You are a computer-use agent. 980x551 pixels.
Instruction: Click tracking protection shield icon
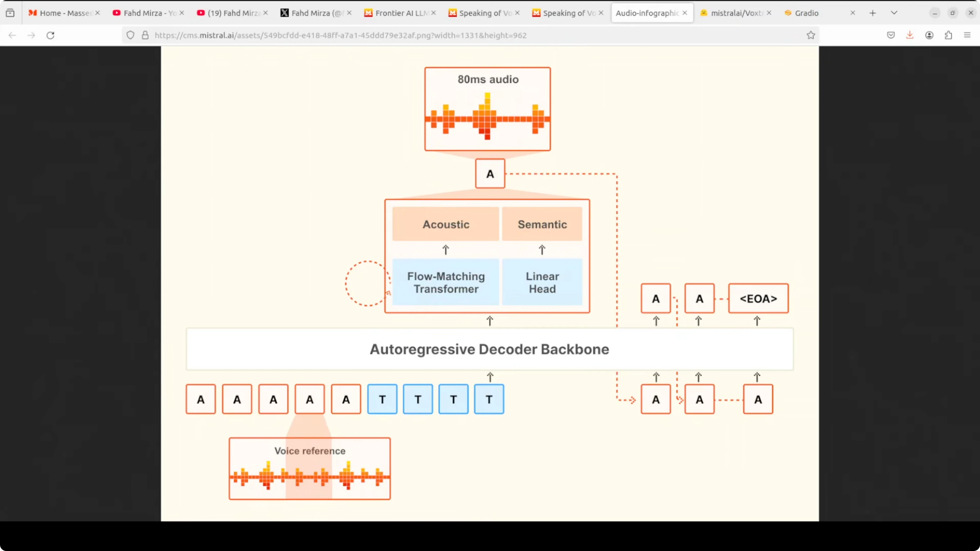pyautogui.click(x=130, y=35)
